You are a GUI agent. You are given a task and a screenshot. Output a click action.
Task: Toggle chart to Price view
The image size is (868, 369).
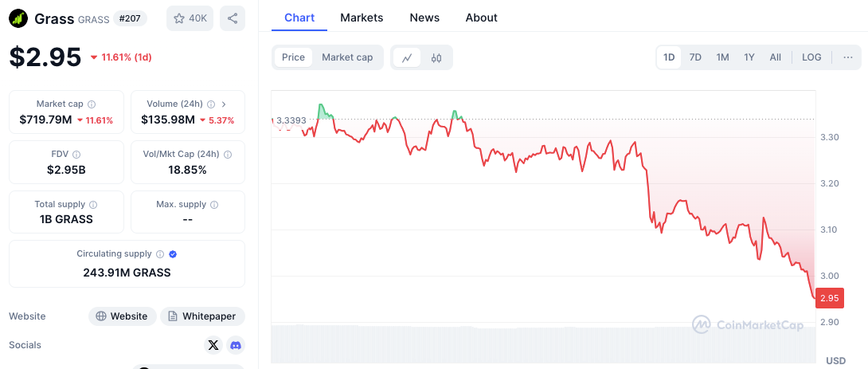tap(293, 57)
